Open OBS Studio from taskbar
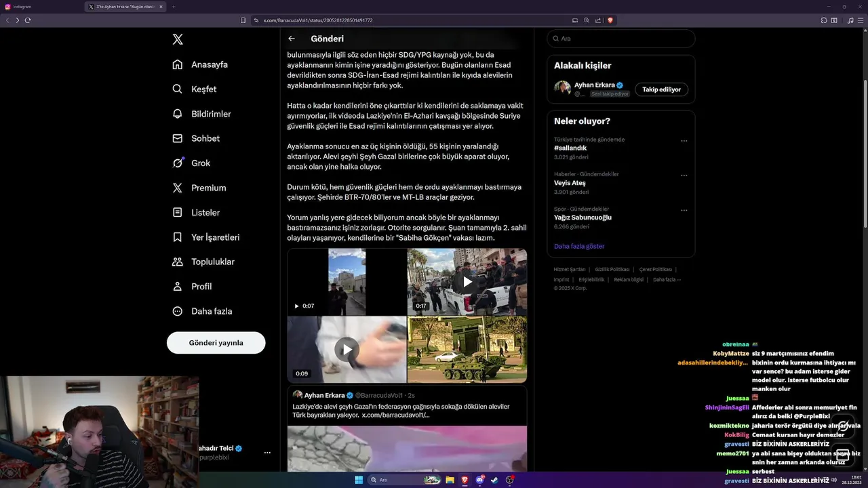The height and width of the screenshot is (488, 868). coord(509,480)
